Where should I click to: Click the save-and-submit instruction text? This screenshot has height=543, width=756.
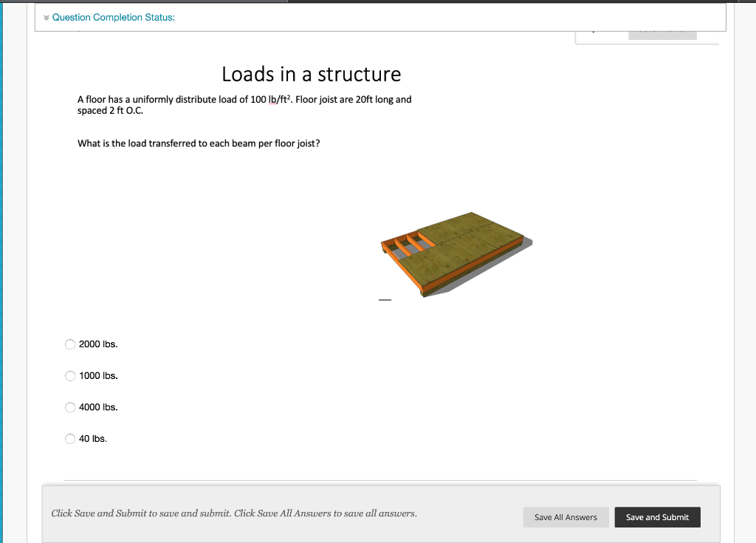pyautogui.click(x=233, y=513)
